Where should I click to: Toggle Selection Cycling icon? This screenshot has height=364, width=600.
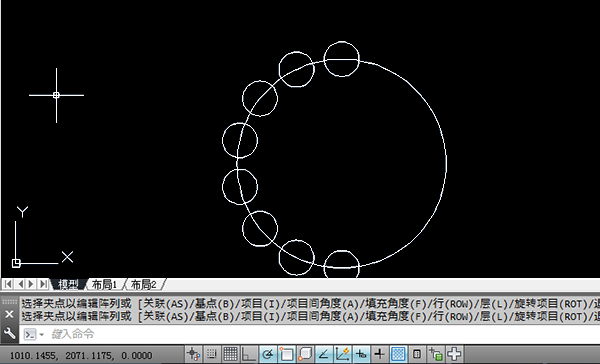tap(435, 354)
